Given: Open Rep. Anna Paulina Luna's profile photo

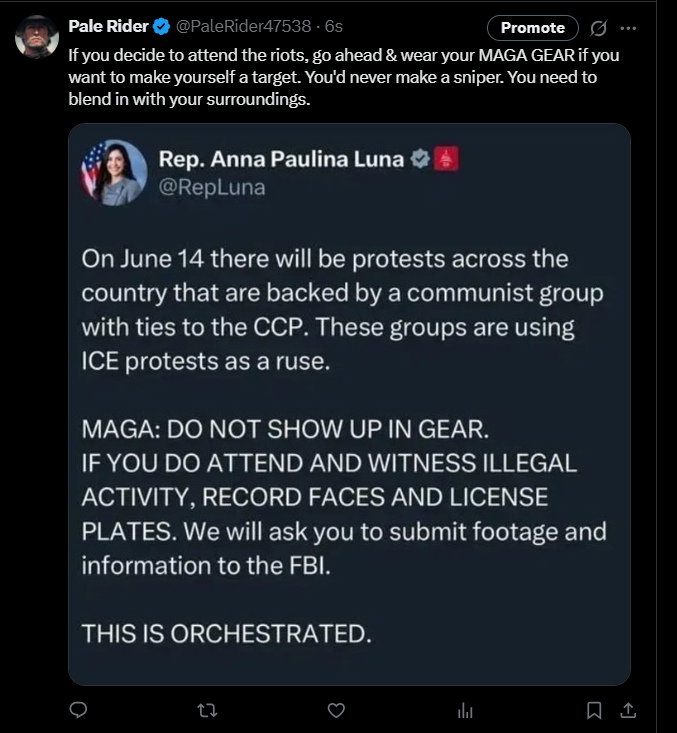Looking at the screenshot, I should click(x=115, y=172).
